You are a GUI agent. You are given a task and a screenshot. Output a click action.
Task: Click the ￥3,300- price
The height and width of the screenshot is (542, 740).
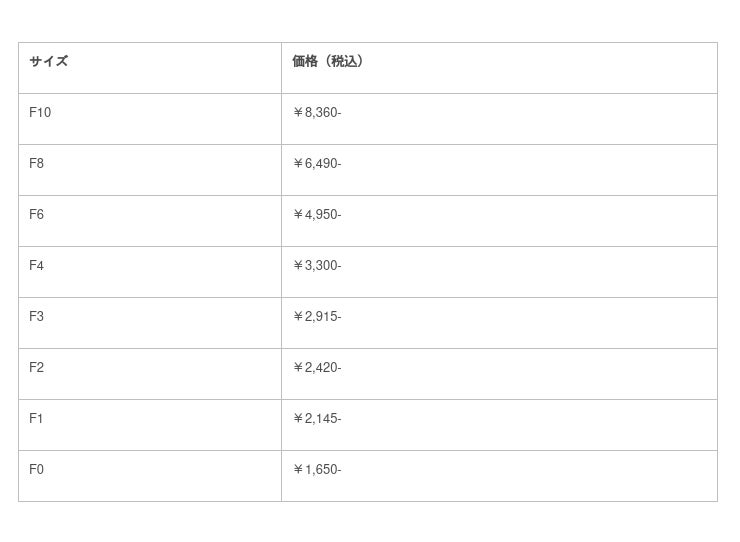317,266
